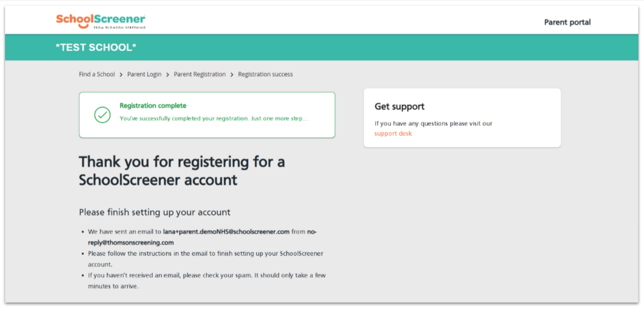Open the Parent portal link
The height and width of the screenshot is (316, 644).
click(x=567, y=22)
